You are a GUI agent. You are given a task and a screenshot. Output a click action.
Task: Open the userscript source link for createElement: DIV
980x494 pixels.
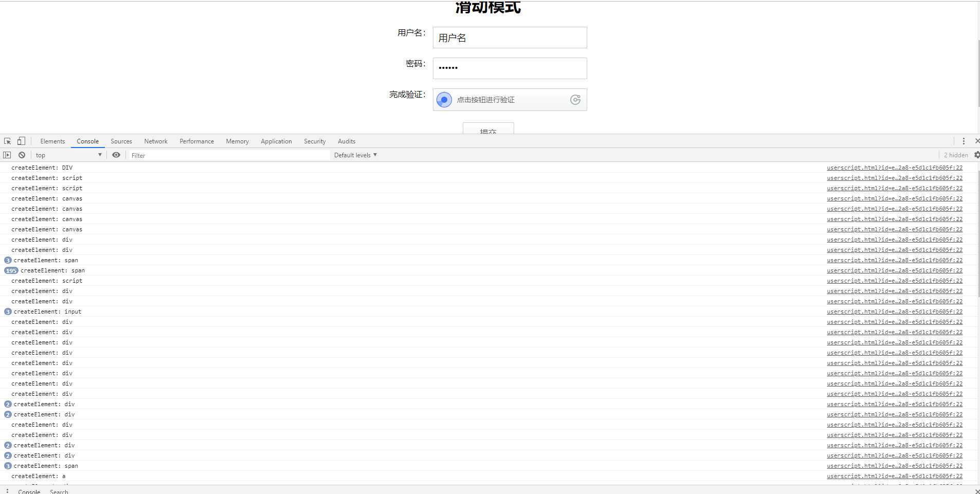tap(895, 168)
